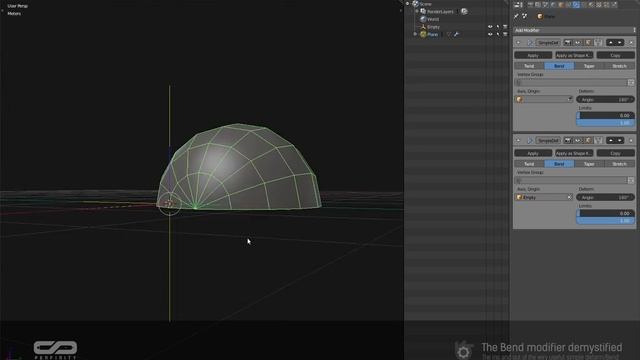Toggle edit mode display of first modifier
640x360 pixels.
(588, 42)
